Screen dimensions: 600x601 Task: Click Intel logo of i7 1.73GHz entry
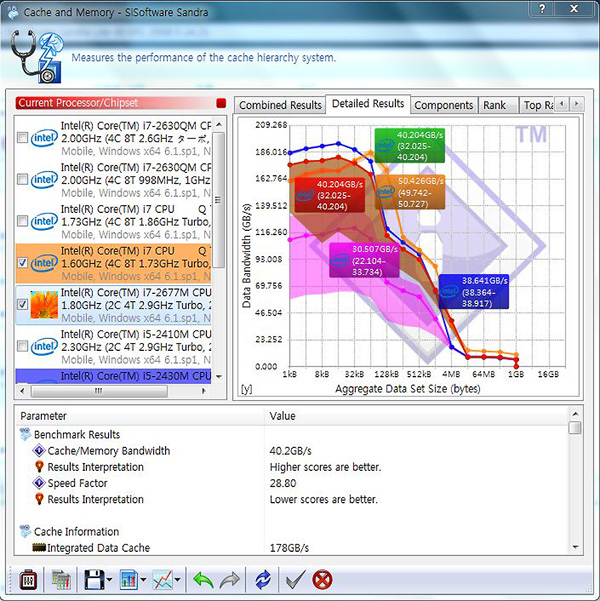[x=44, y=221]
